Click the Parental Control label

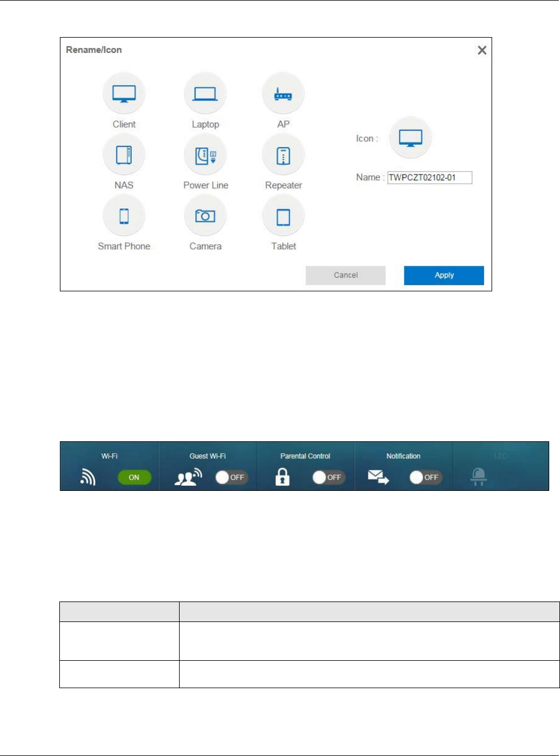pos(305,456)
